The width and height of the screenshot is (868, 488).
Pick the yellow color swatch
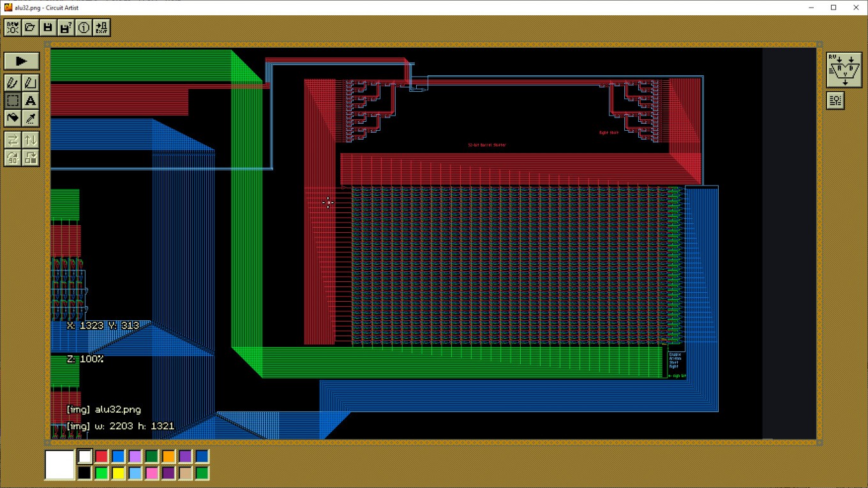pos(118,473)
